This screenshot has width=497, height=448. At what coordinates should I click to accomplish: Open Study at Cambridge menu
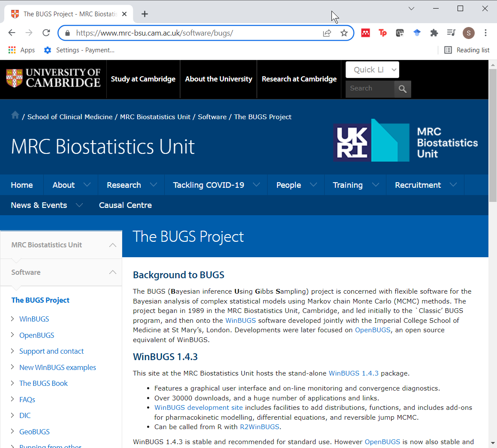pyautogui.click(x=143, y=79)
